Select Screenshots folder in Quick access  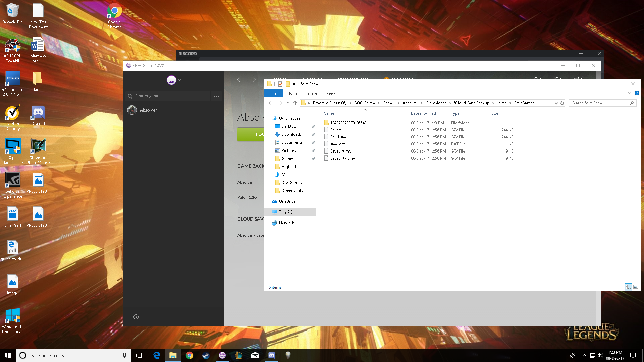click(x=292, y=191)
